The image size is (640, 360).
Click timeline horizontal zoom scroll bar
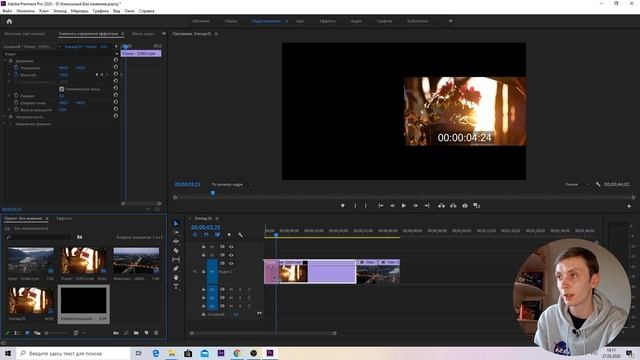pyautogui.click(x=263, y=333)
